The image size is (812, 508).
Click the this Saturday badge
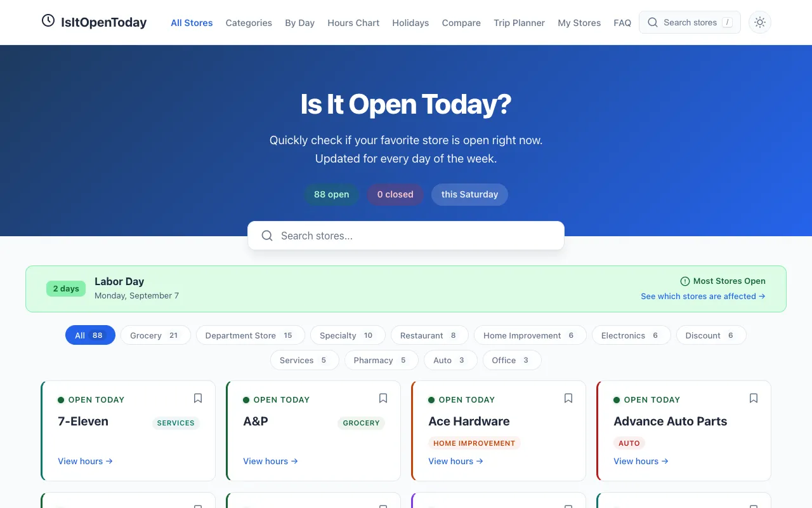[469, 194]
